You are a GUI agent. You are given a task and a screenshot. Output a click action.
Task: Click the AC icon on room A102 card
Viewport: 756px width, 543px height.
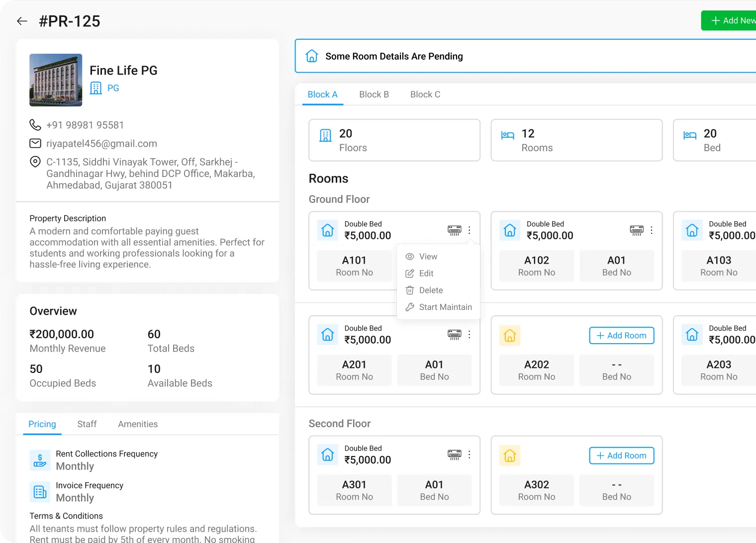tap(636, 230)
